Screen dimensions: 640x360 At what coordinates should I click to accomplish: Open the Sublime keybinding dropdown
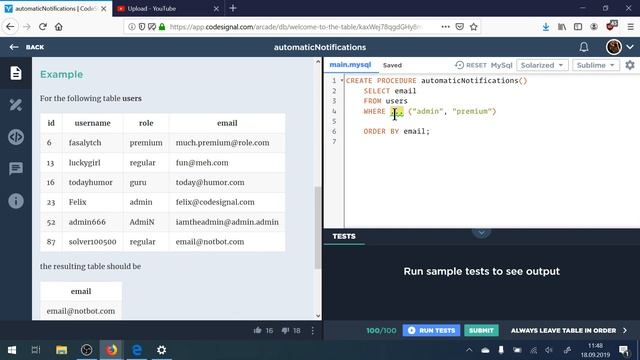coord(596,65)
